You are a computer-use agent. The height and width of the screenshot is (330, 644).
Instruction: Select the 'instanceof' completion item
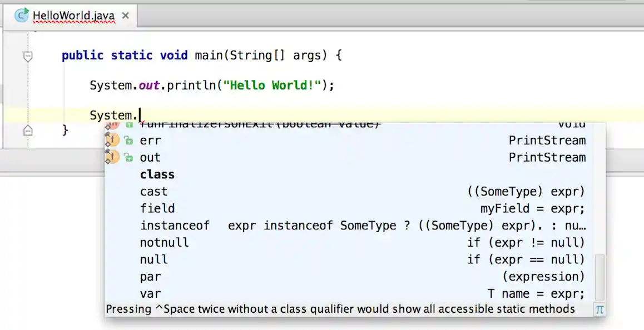coord(175,226)
